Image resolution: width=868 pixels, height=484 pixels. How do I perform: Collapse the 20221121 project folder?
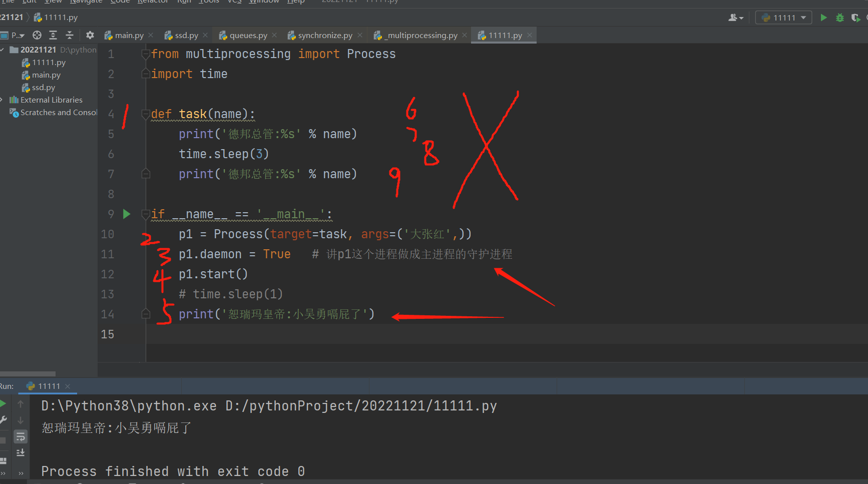click(3, 50)
